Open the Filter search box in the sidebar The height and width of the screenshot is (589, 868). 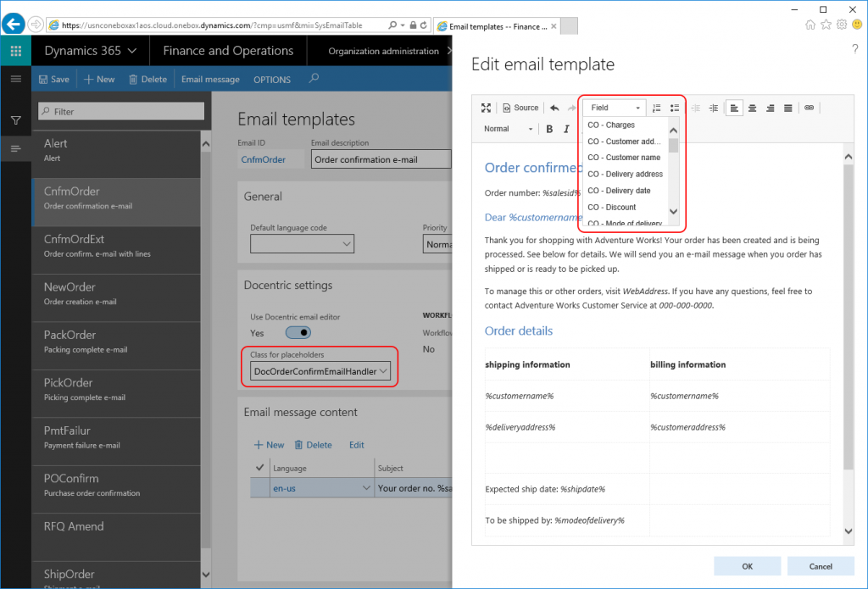[x=120, y=111]
